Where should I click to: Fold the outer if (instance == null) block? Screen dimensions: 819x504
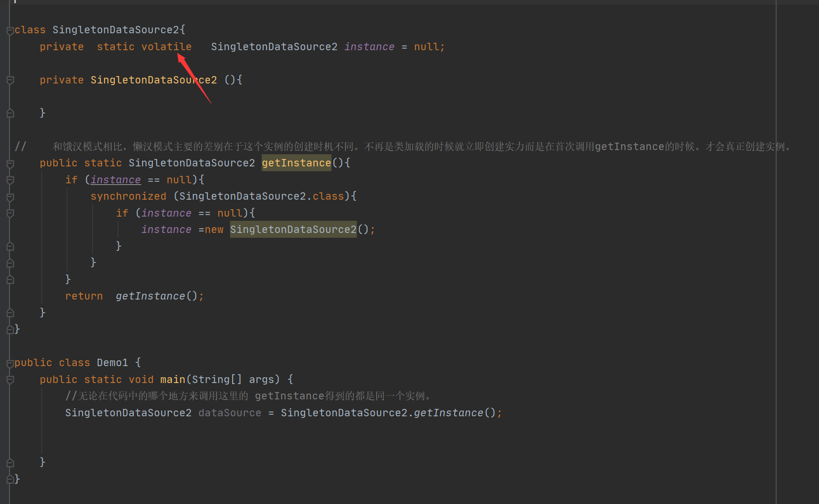pos(10,180)
